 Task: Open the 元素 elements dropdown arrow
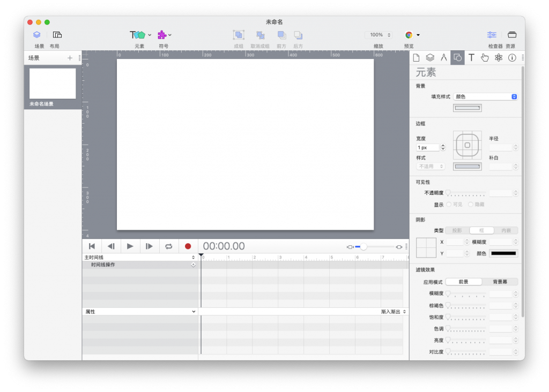coord(150,35)
